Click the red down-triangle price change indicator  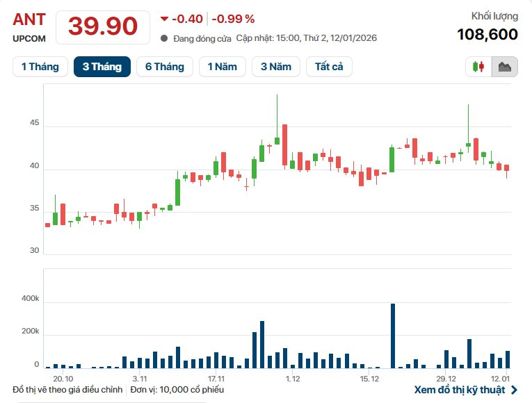(164, 19)
